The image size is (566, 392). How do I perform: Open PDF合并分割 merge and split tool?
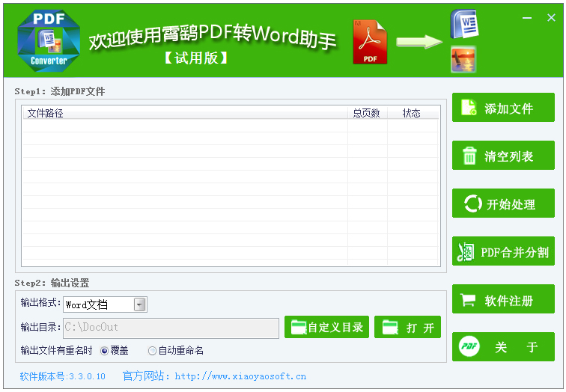coord(503,252)
